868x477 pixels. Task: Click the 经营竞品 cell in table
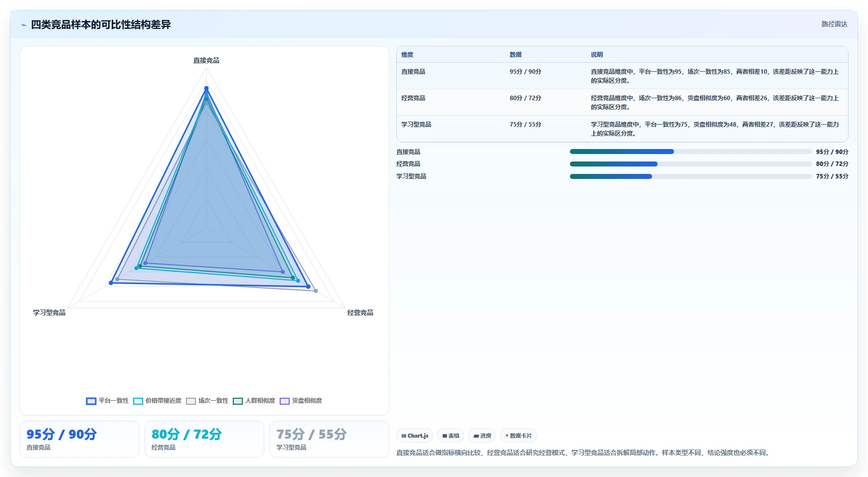[x=413, y=98]
